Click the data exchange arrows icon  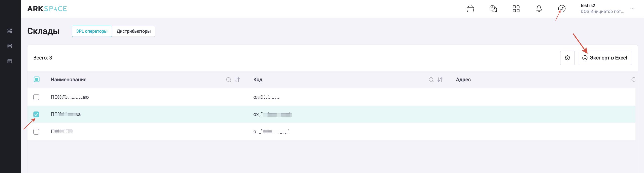coord(562,9)
